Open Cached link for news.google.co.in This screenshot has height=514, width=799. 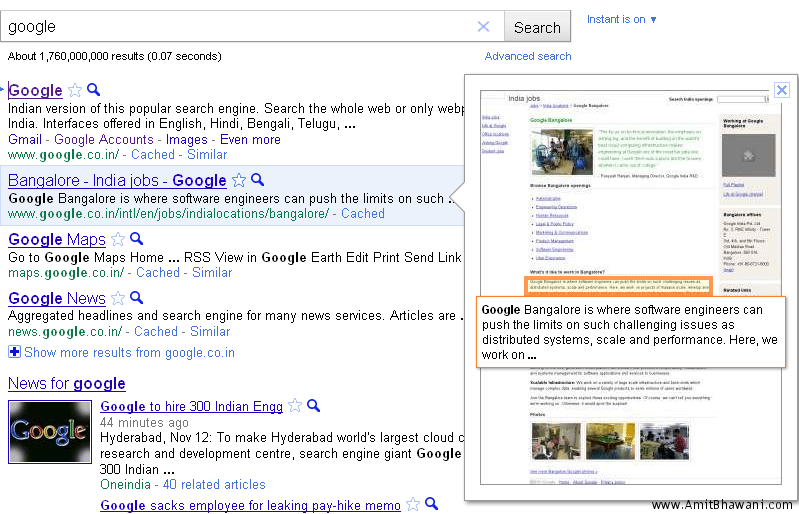click(156, 332)
